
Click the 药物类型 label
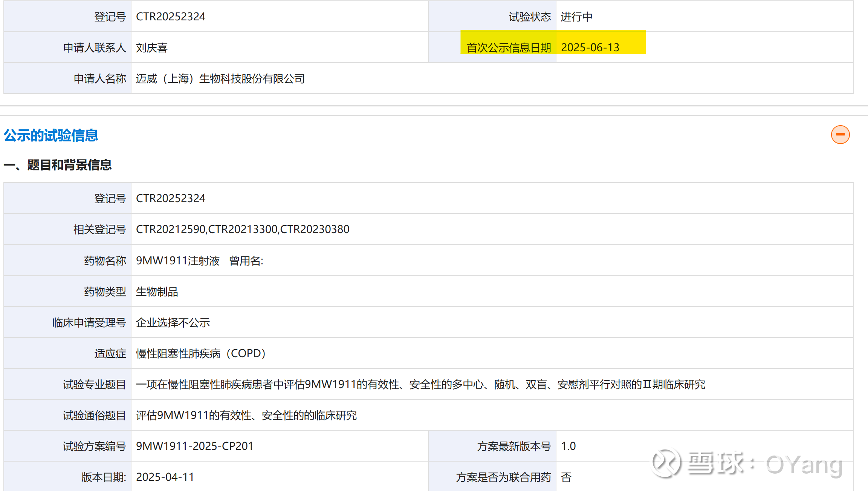[x=105, y=292]
